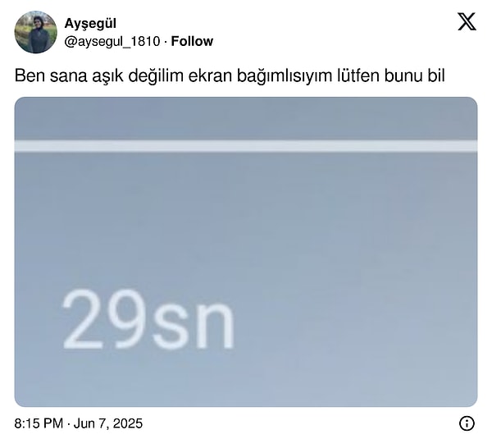Click the Jun 7, 2025 date
492x448 pixels.
(108, 423)
